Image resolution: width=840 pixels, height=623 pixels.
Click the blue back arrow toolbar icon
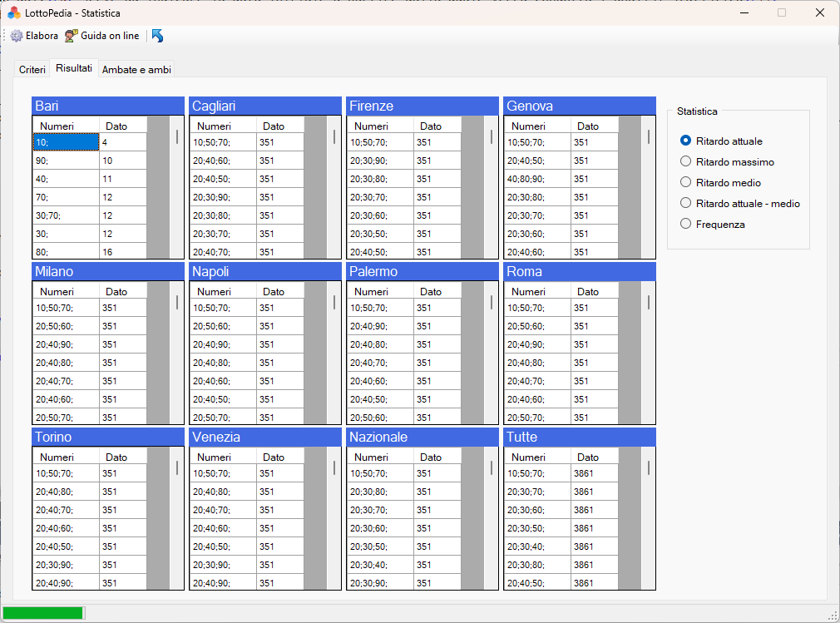(x=157, y=36)
